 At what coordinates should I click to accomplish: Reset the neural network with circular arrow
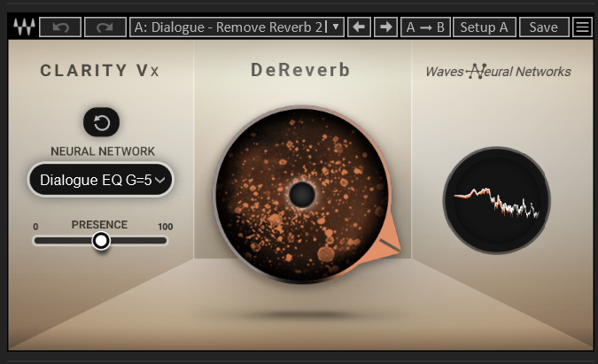tap(102, 122)
